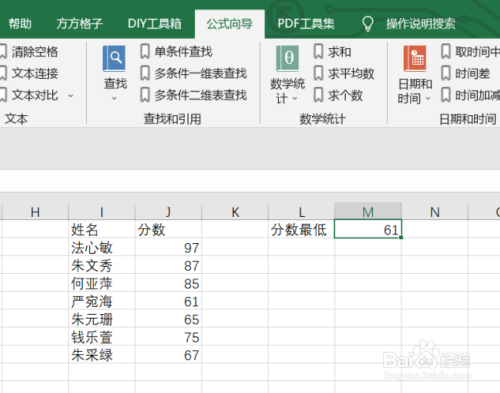Select the cell containing 朱文秀
The width and height of the screenshot is (500, 393).
(x=102, y=265)
